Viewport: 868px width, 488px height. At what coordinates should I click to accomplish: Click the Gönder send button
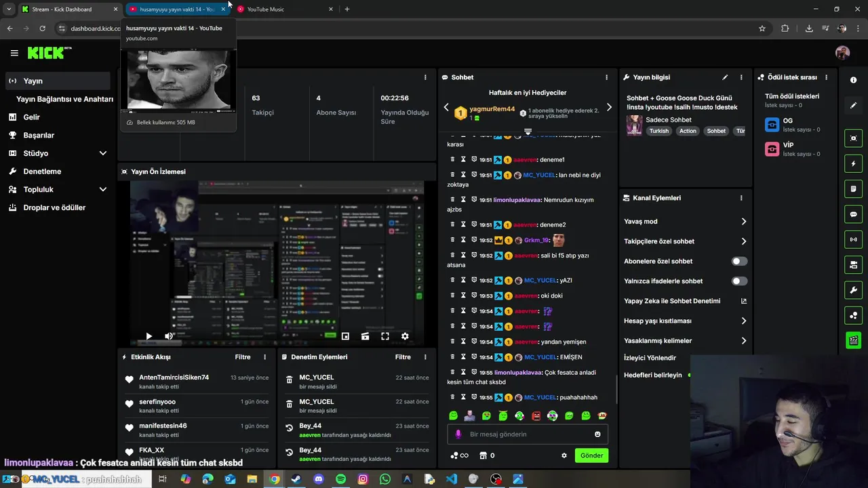click(591, 455)
